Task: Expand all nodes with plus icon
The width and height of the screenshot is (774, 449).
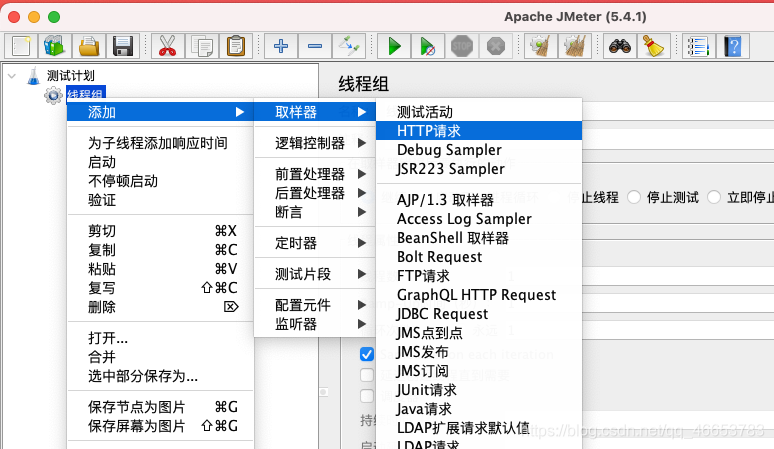Action: click(280, 46)
